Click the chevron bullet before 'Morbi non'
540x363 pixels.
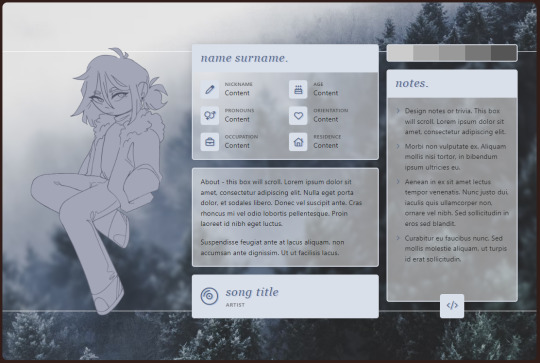click(x=398, y=146)
